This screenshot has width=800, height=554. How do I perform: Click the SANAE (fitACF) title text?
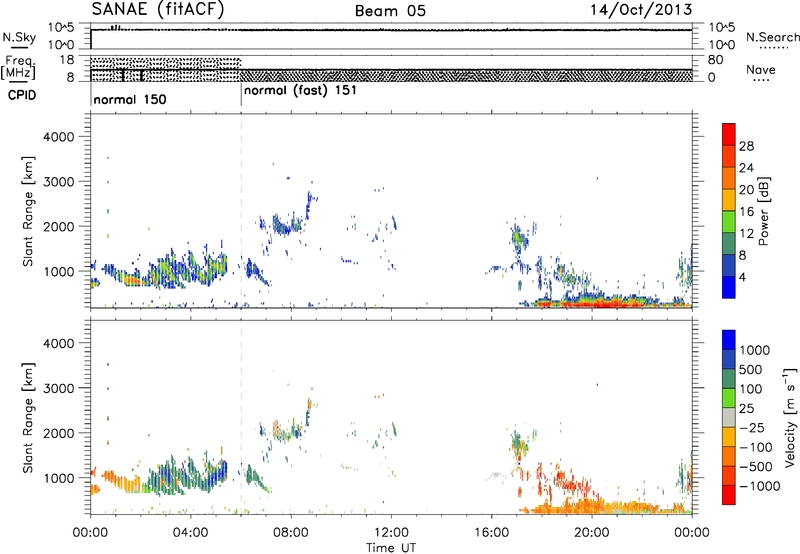[x=158, y=9]
